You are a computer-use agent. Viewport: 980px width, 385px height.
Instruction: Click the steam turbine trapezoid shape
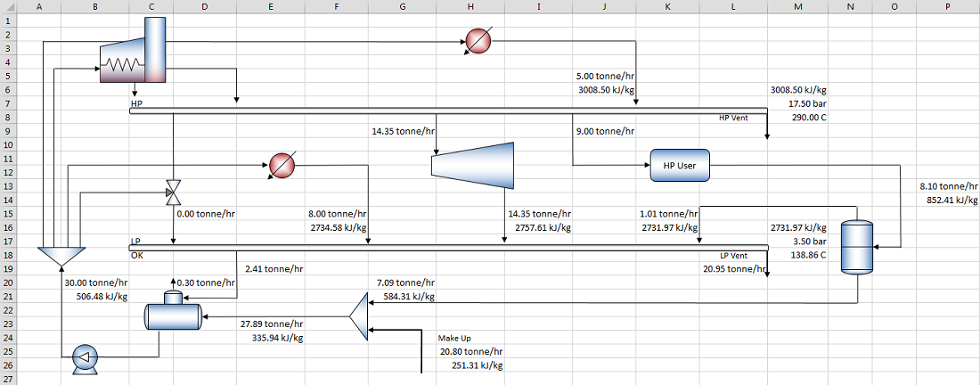pyautogui.click(x=473, y=167)
